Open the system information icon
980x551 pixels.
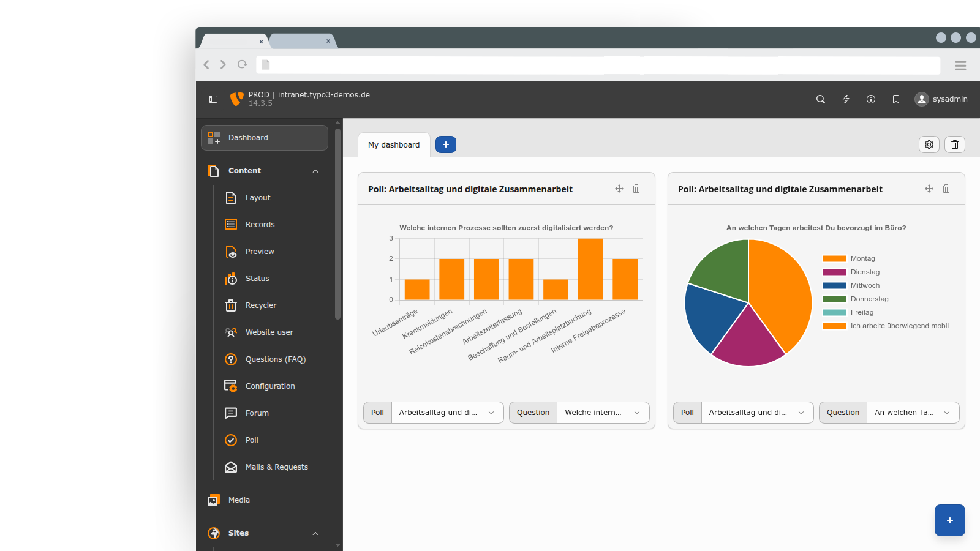871,99
